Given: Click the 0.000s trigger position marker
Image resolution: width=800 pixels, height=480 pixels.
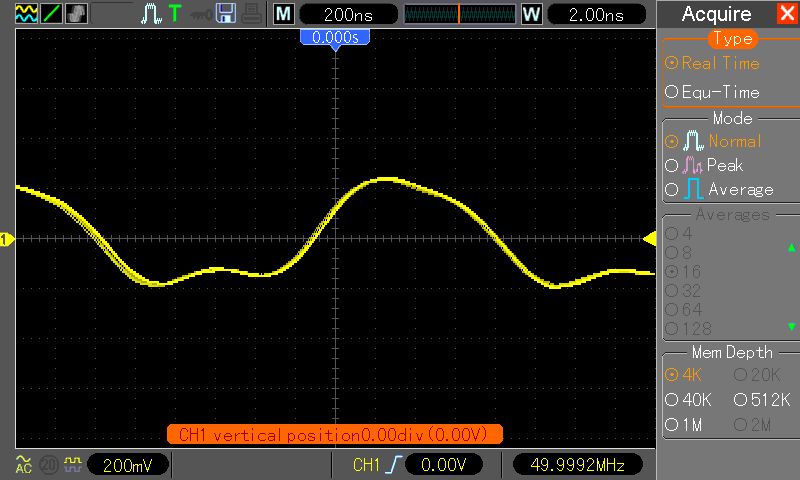Looking at the screenshot, I should (335, 39).
